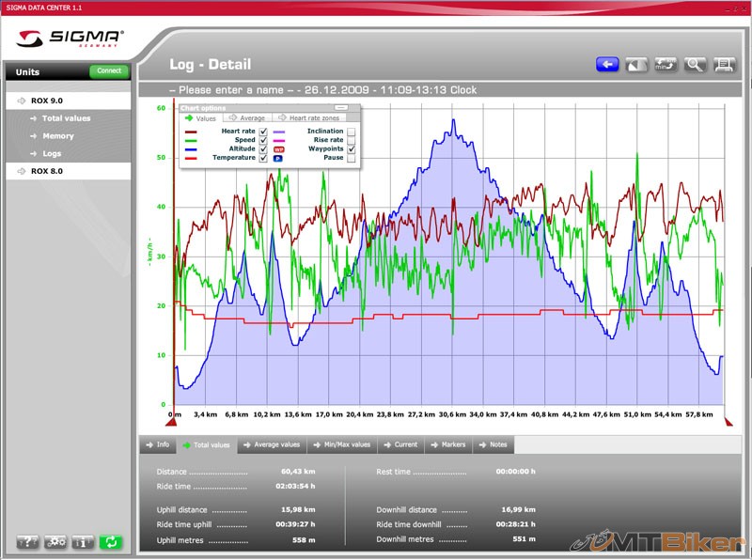Image resolution: width=752 pixels, height=560 pixels.
Task: Switch to the Min/Max values tab
Action: pyautogui.click(x=346, y=444)
